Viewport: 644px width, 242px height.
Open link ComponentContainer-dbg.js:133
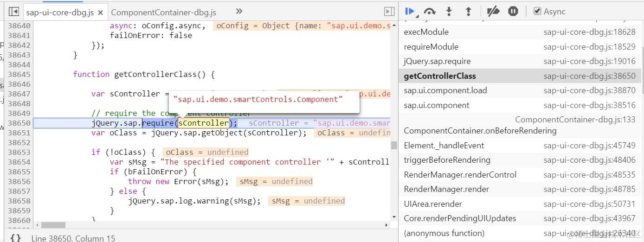pos(575,120)
